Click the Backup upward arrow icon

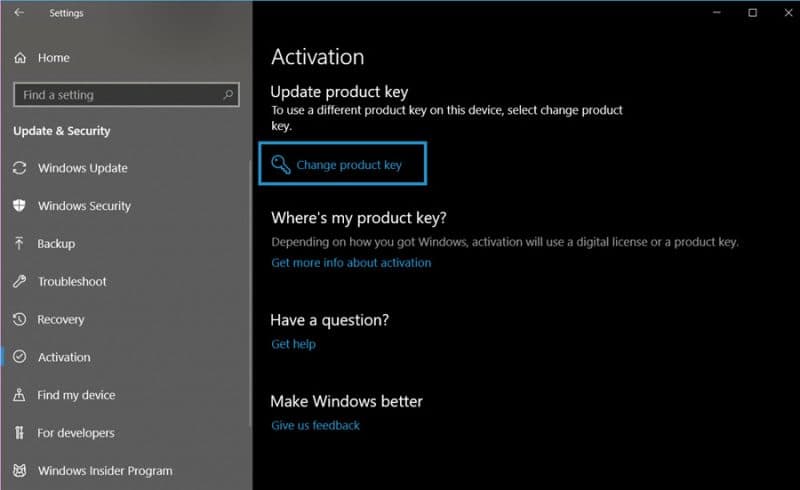[x=19, y=243]
